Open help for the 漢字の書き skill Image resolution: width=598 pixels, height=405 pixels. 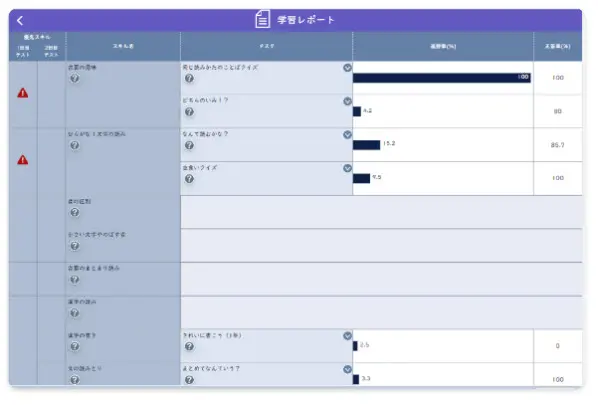click(75, 346)
